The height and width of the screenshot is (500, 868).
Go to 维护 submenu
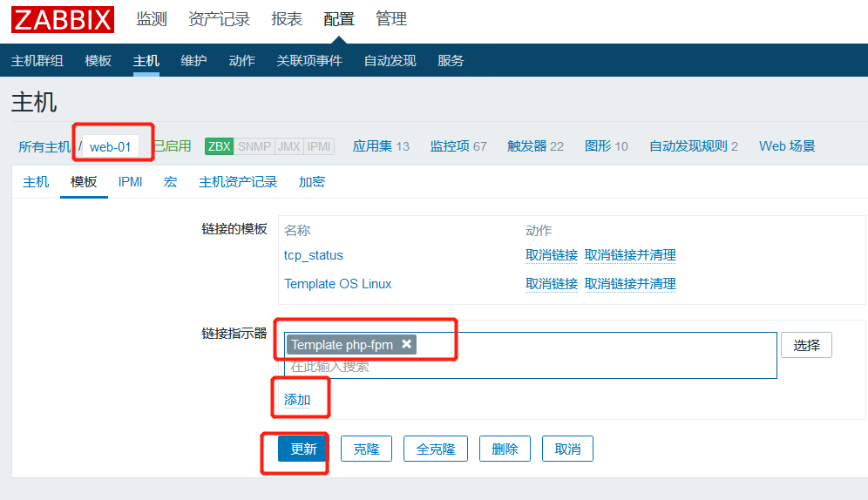click(193, 61)
